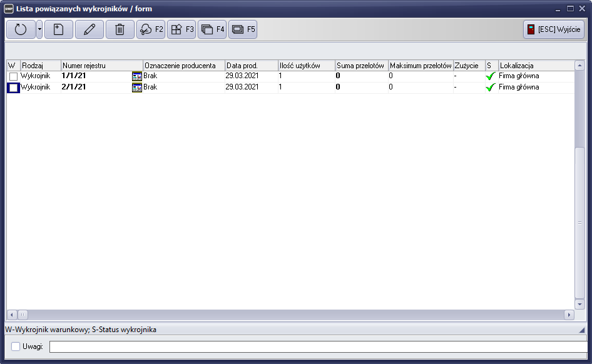This screenshot has width=592, height=364.
Task: Expand the legend panel triangle at bottom right
Action: [x=581, y=330]
